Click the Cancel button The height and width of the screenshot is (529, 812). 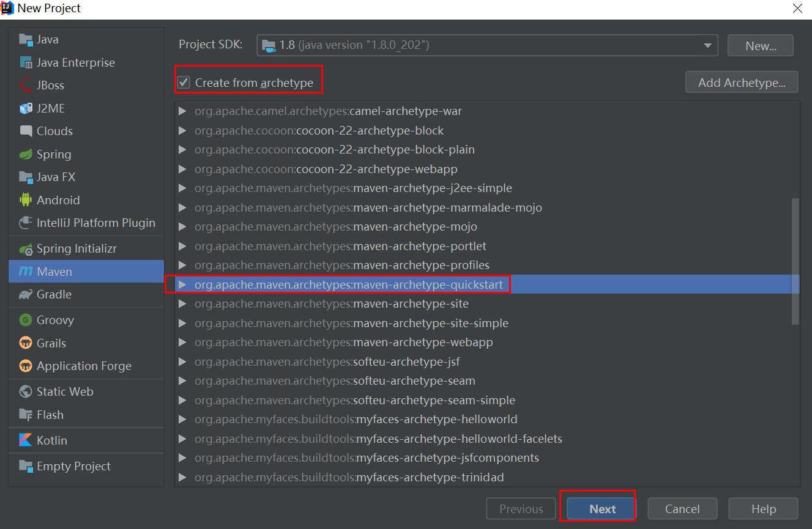[682, 509]
